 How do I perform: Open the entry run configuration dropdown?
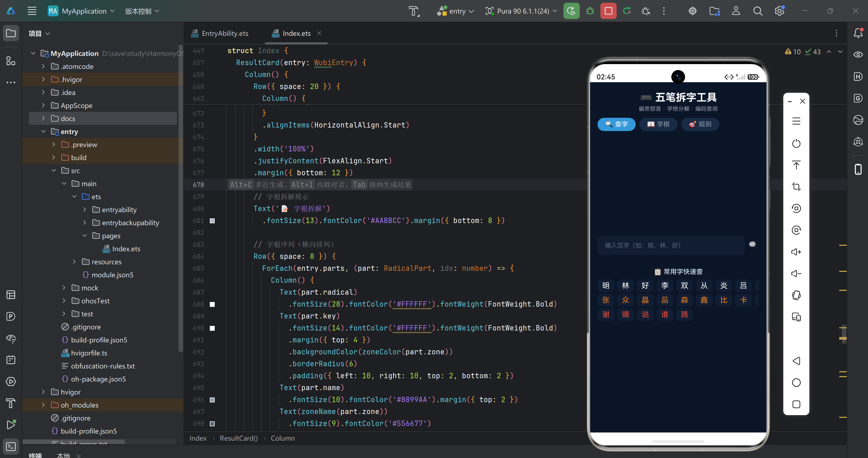(x=455, y=11)
